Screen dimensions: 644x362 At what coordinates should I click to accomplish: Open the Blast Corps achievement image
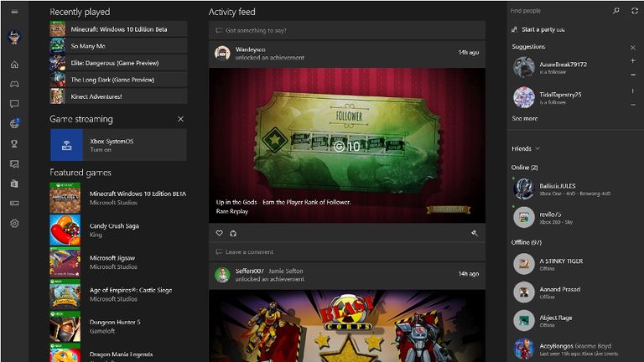347,326
